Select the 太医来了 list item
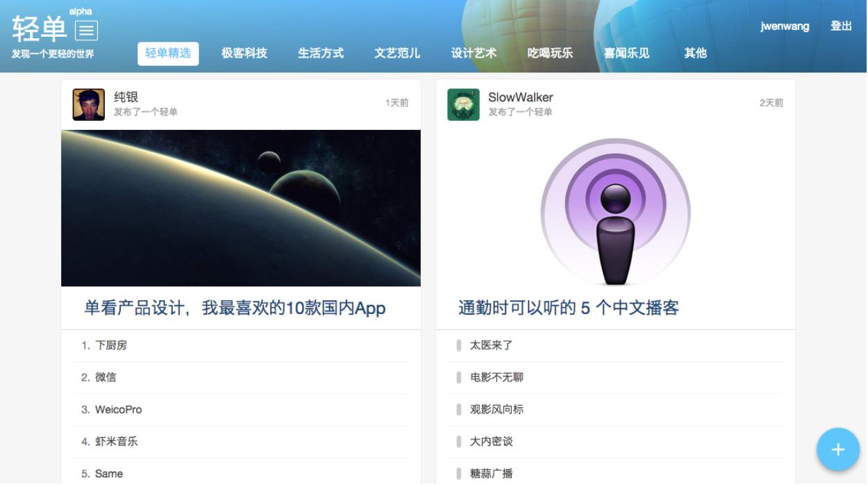The height and width of the screenshot is (485, 868). pos(615,345)
